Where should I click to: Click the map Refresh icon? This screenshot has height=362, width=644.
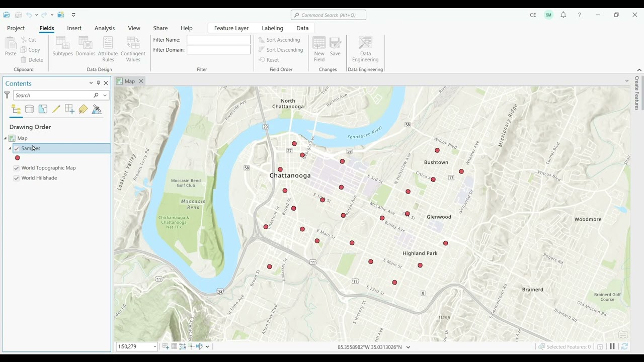tap(624, 346)
